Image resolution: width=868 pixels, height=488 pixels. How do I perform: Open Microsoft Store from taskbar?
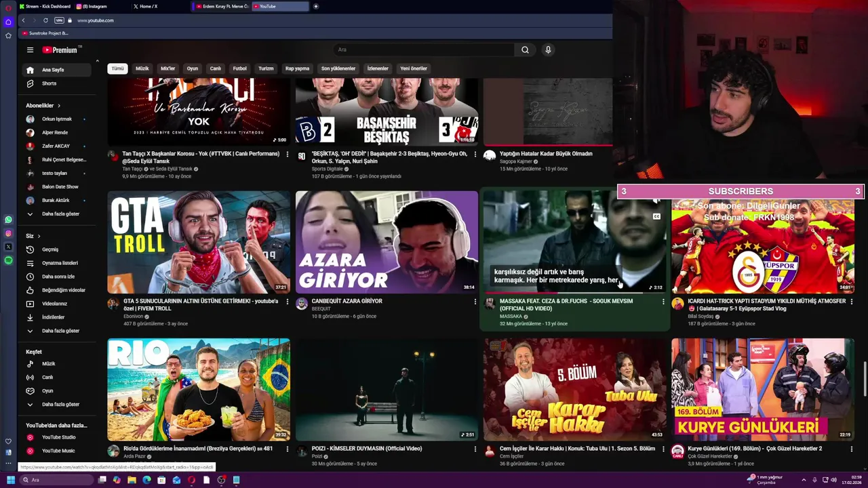pos(161,480)
